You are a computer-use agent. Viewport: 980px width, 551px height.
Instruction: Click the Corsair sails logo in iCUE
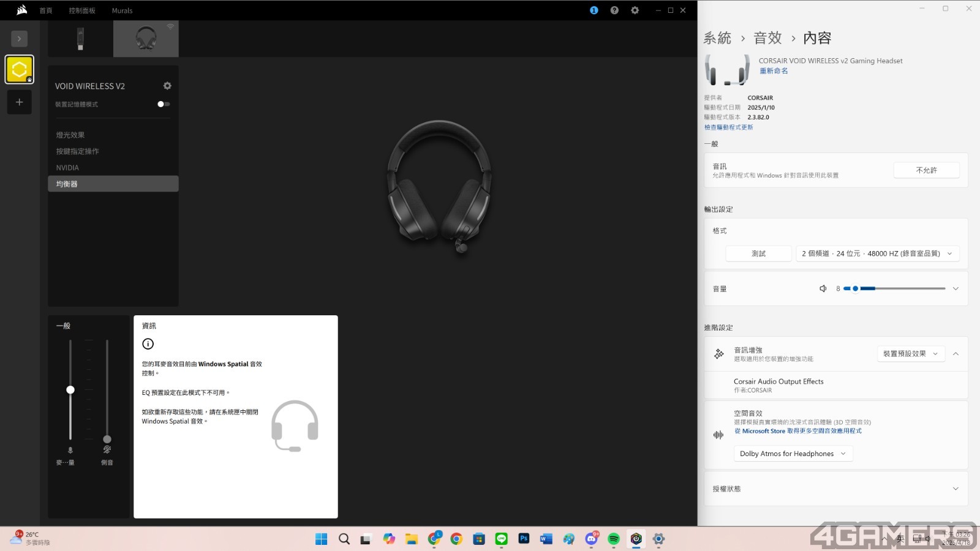[22, 10]
